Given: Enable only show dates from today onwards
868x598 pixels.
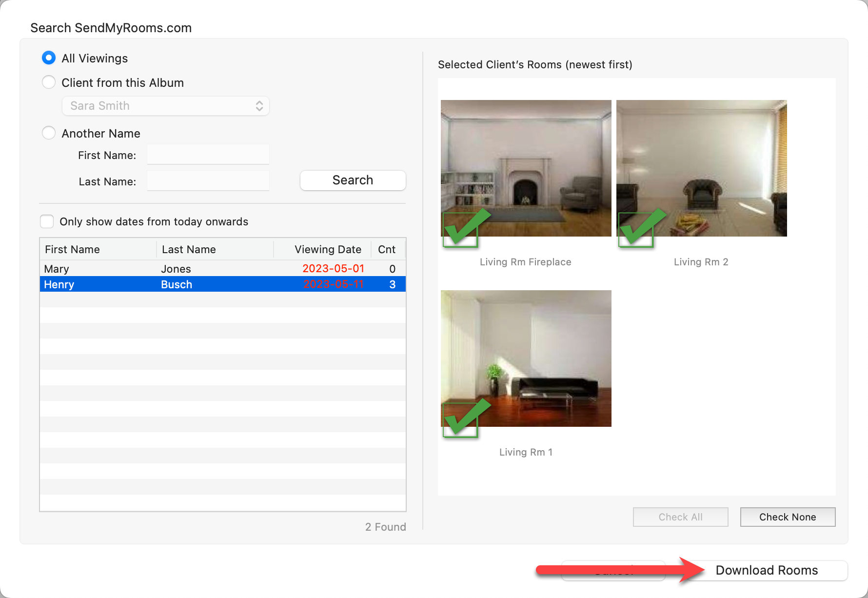Looking at the screenshot, I should click(x=47, y=221).
